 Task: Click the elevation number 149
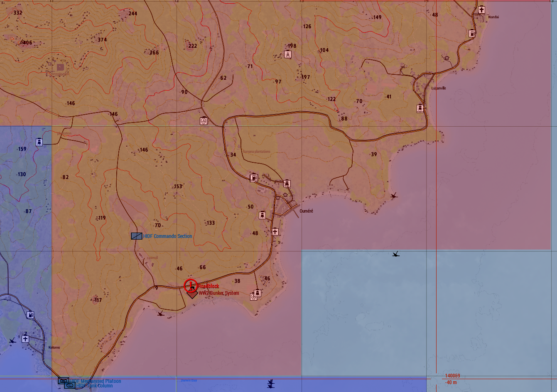pos(377,17)
